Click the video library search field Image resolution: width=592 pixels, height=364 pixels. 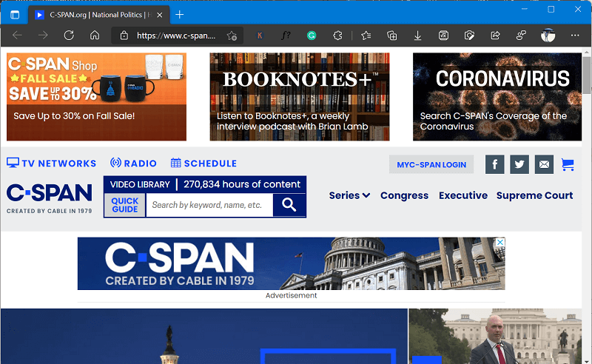[209, 205]
